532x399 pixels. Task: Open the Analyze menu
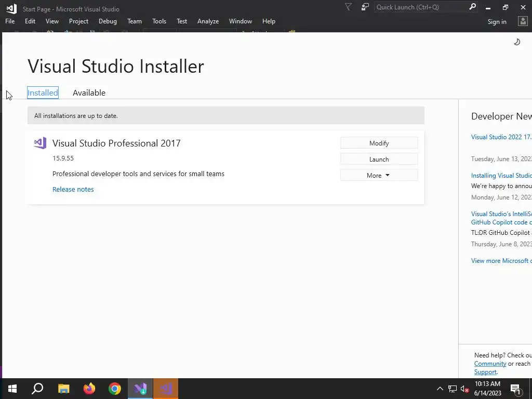click(x=208, y=21)
